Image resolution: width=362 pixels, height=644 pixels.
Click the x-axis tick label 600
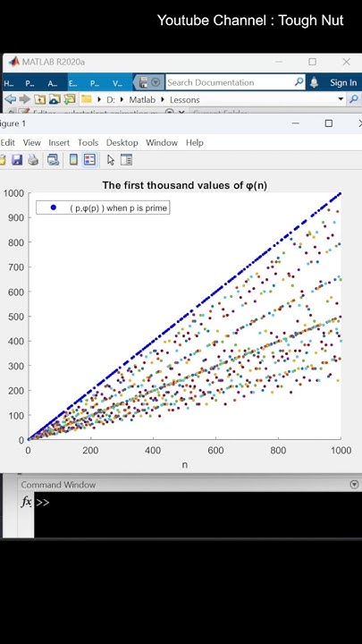pyautogui.click(x=215, y=451)
